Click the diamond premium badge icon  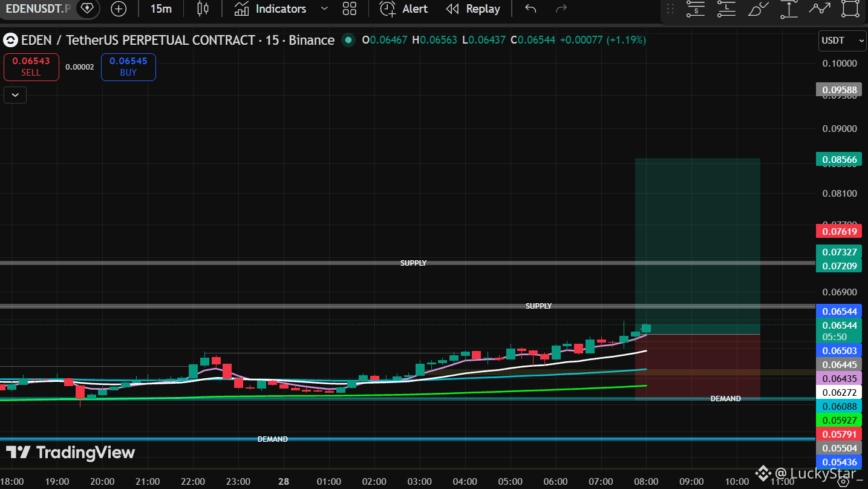click(88, 8)
